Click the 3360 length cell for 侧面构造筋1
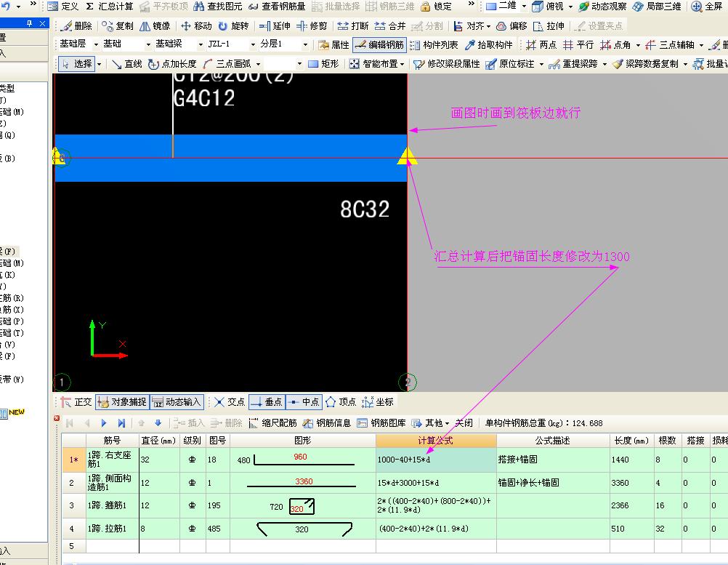Viewport: 728px width, 565px height. point(631,483)
